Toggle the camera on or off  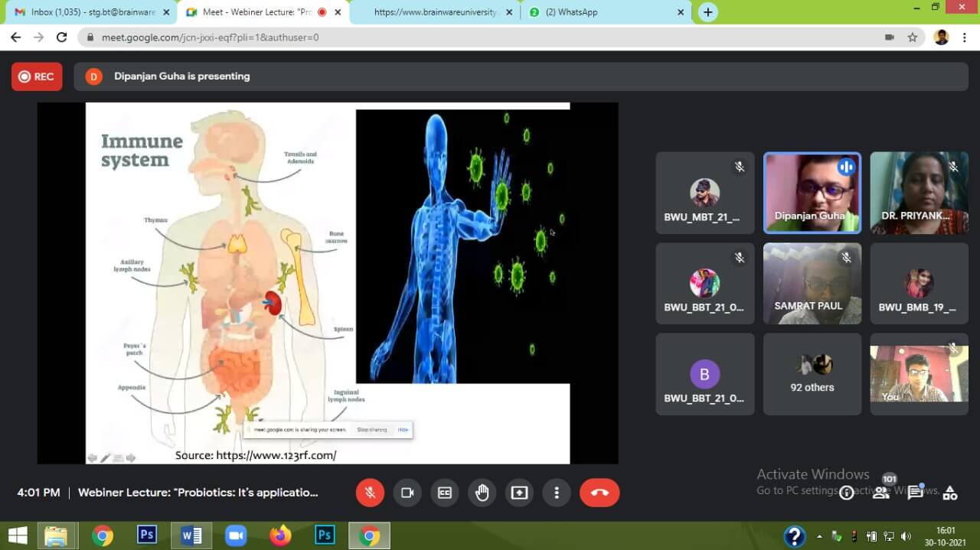[407, 493]
